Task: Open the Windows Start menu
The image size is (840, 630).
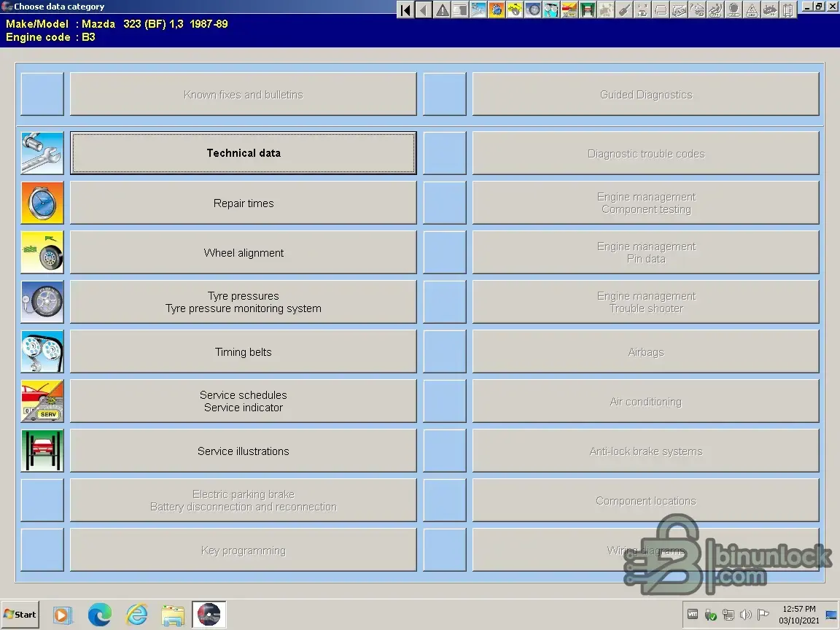Action: pyautogui.click(x=20, y=615)
